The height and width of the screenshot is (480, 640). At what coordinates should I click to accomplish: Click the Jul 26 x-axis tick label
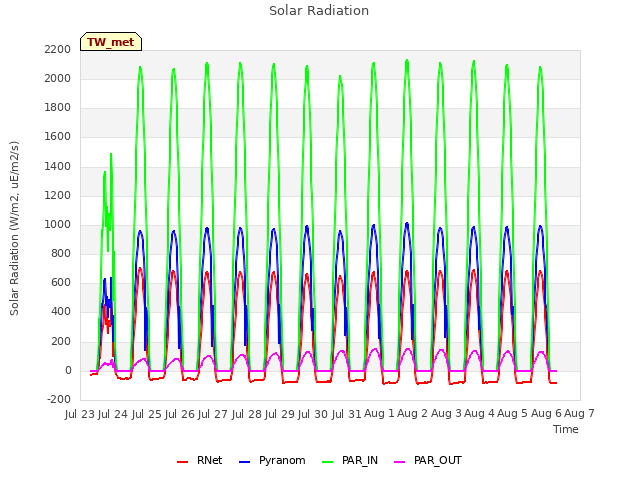[x=180, y=414]
